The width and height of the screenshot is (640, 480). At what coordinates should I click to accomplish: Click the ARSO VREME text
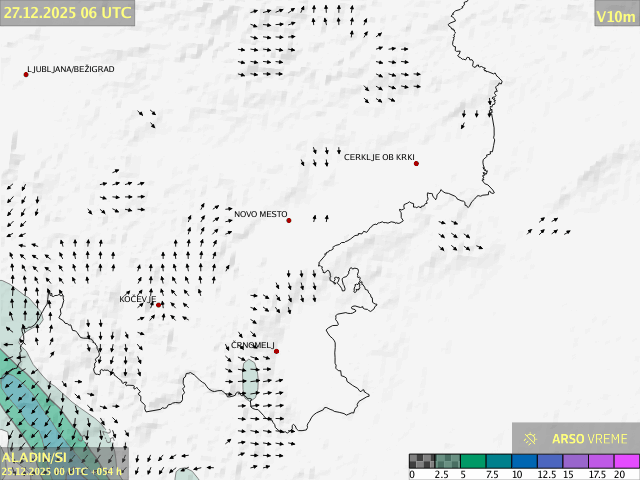click(x=589, y=438)
